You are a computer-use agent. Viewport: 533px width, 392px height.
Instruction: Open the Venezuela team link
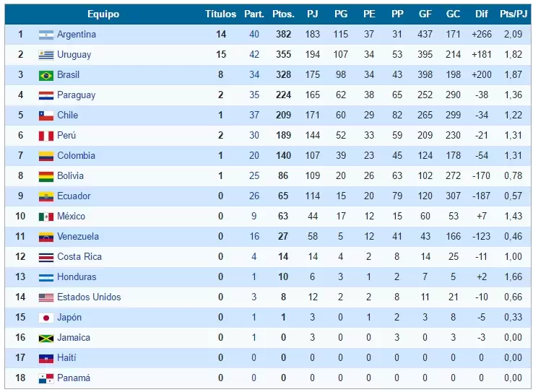click(x=78, y=237)
